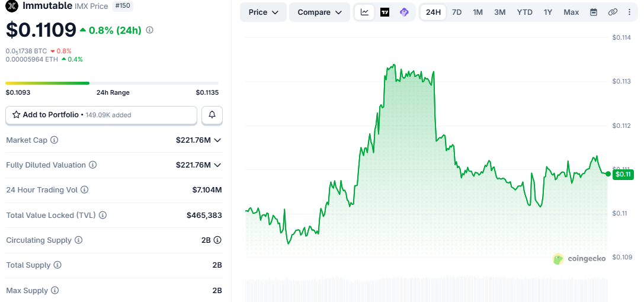Viewport: 644px width, 302px height.
Task: Click the #150 rank badge
Action: [123, 6]
